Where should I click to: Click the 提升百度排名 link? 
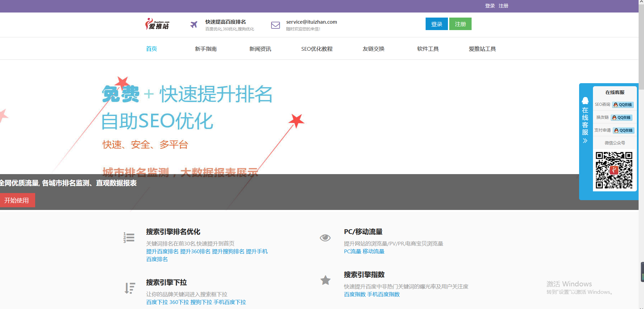point(162,251)
